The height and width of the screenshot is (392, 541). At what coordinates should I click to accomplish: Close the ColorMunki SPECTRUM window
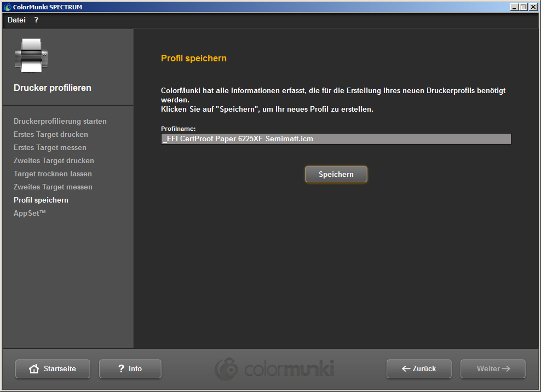(x=533, y=7)
